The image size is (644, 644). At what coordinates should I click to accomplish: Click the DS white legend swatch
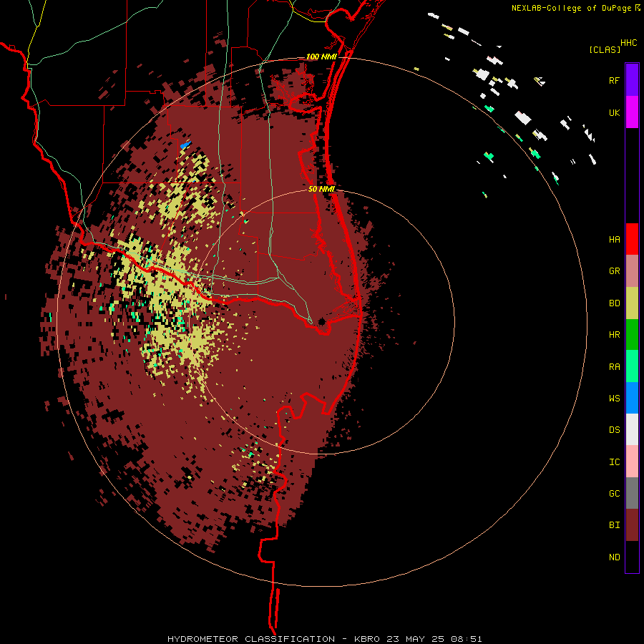tap(632, 429)
